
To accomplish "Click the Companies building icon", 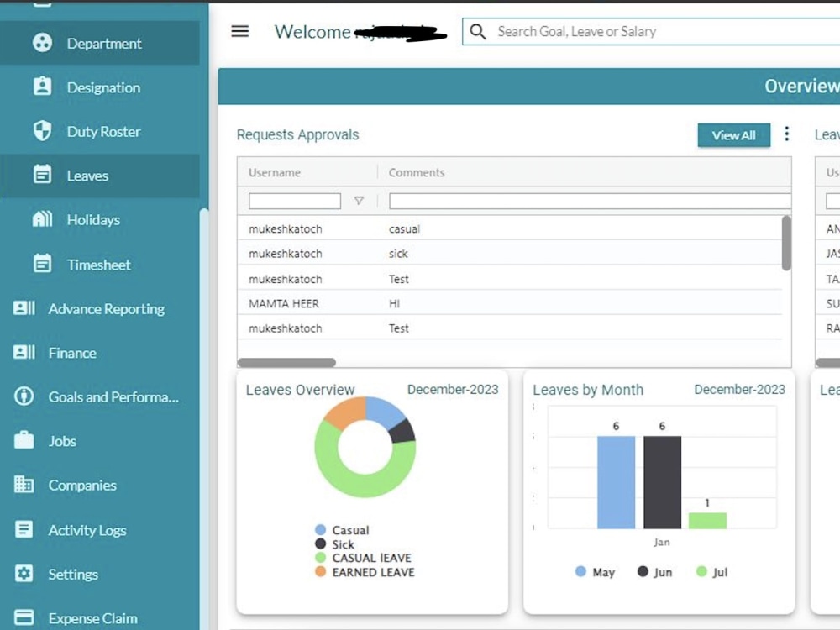I will click(24, 485).
